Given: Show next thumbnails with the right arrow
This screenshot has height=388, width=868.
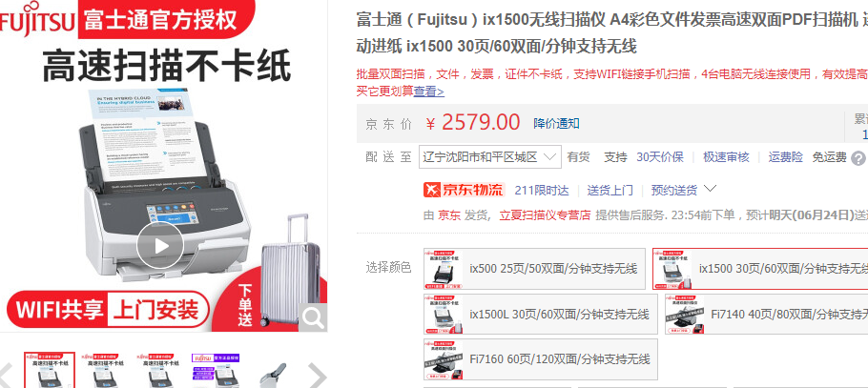Looking at the screenshot, I should [317, 376].
